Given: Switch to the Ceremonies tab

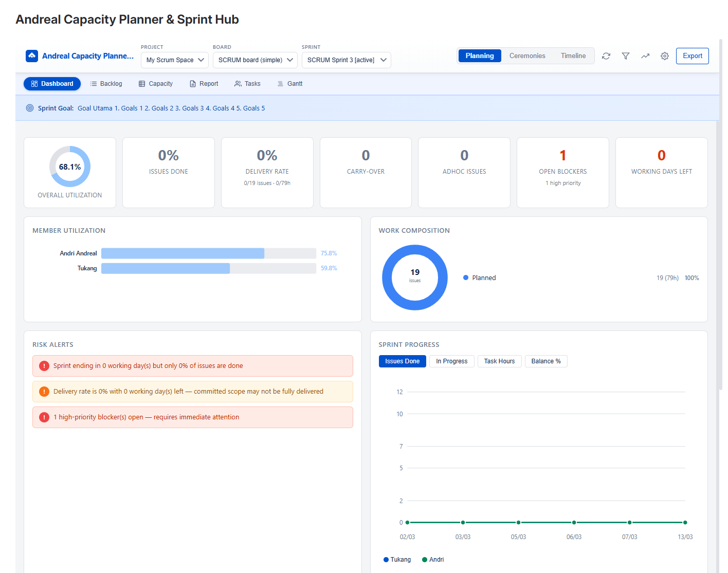Looking at the screenshot, I should click(527, 56).
